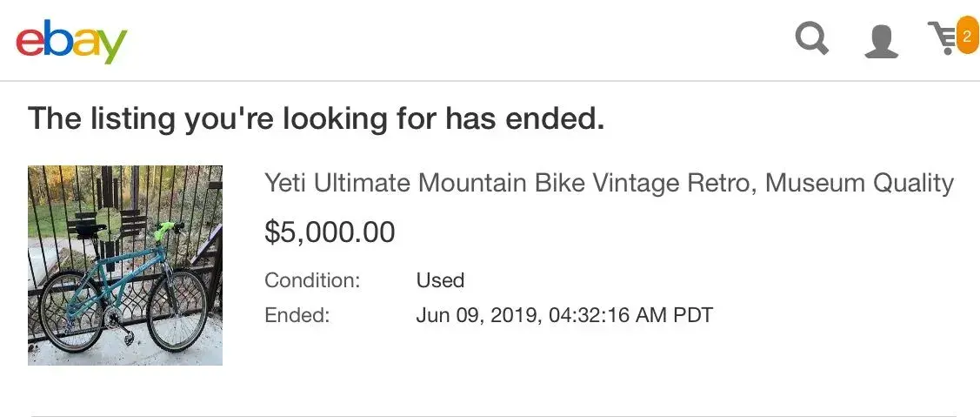Open the Yeti bike listing thumbnail
The width and height of the screenshot is (980, 417).
[x=125, y=265]
